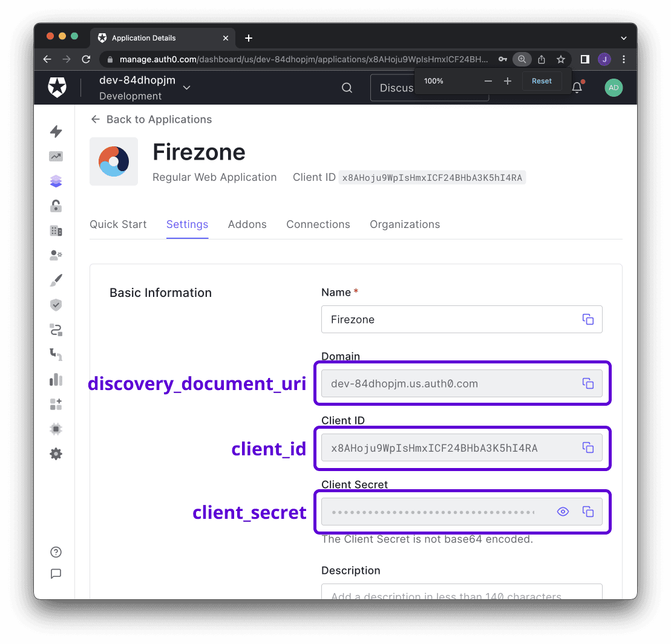Increase zoom with the plus button
The height and width of the screenshot is (644, 671).
[x=508, y=81]
